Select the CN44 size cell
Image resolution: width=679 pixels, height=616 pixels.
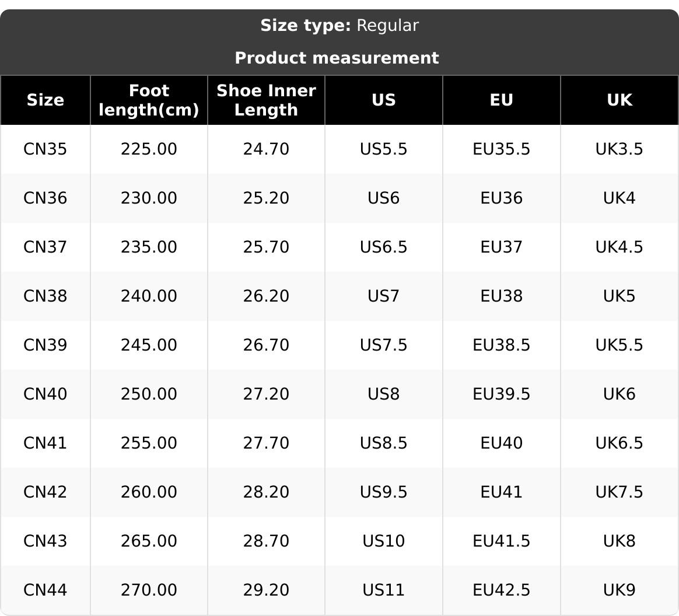point(45,590)
